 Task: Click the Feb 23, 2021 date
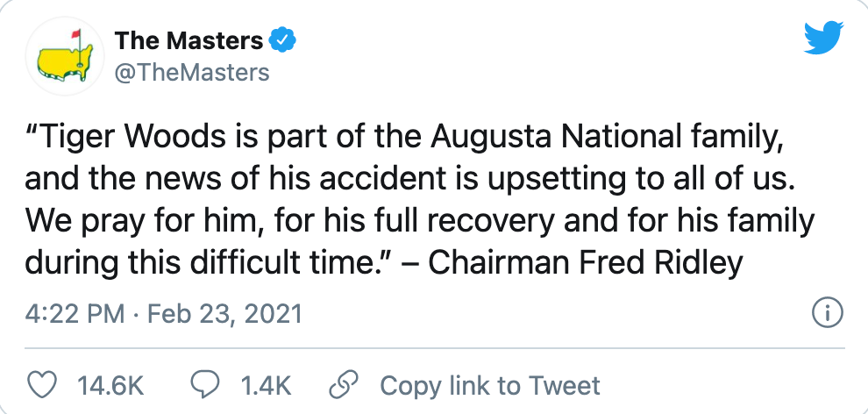(x=224, y=314)
